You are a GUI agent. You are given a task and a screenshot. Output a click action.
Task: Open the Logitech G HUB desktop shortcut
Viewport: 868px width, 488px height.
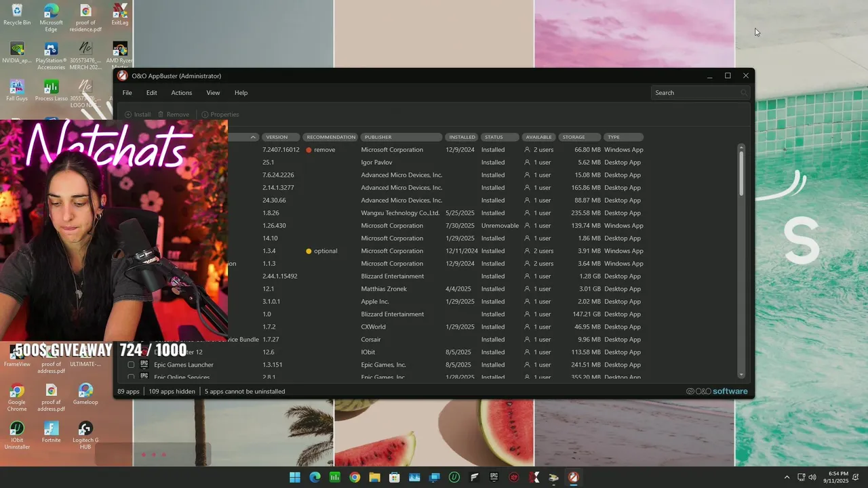pos(85,436)
